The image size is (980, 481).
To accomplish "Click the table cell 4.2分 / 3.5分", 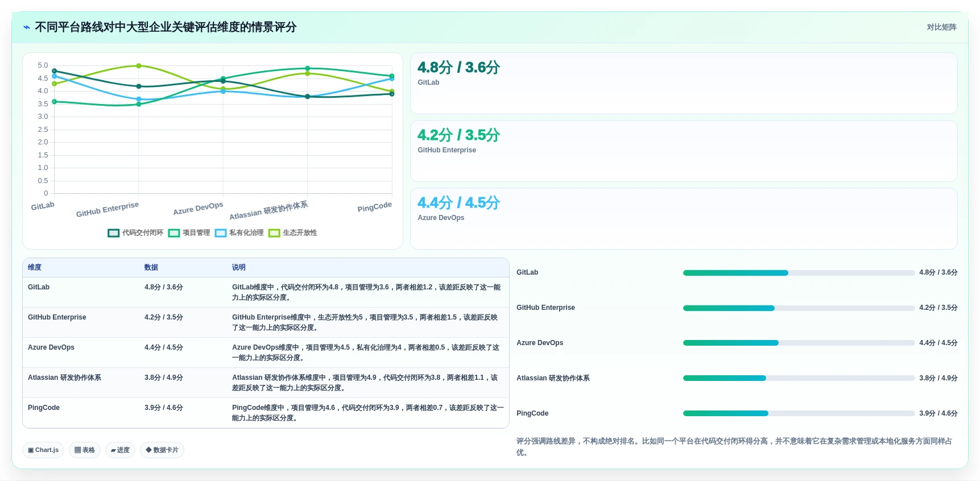I will click(x=164, y=318).
